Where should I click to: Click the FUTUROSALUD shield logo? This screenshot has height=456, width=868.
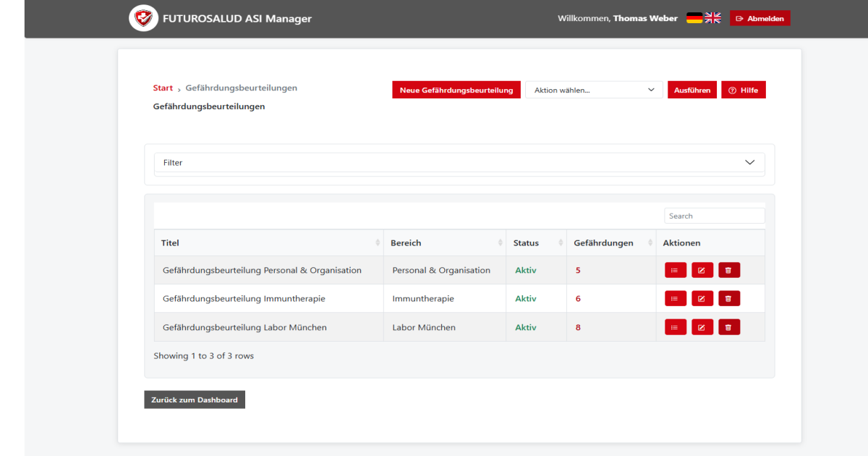[x=143, y=18]
